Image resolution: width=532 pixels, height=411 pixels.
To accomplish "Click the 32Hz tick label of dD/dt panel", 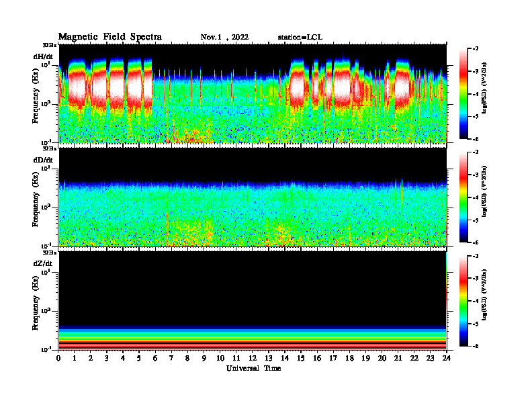I will pos(50,148).
